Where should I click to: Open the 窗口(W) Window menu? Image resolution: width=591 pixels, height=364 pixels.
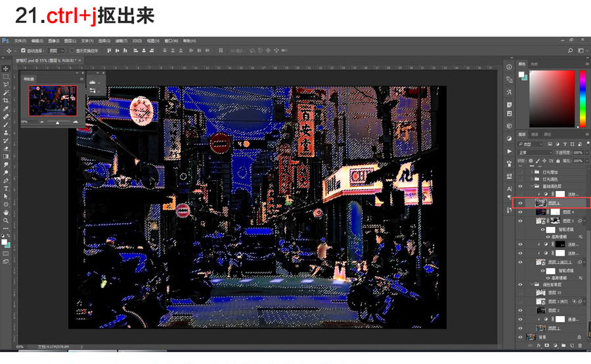pyautogui.click(x=171, y=41)
